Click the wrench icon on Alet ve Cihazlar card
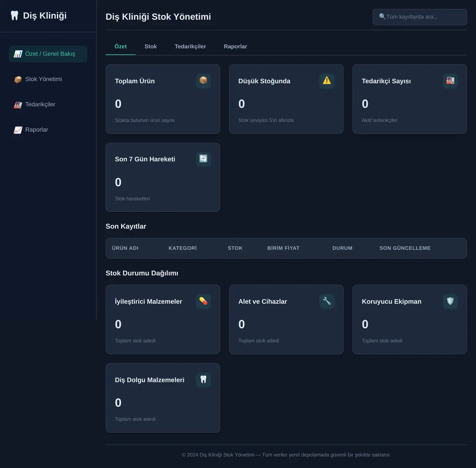476x468 pixels. point(327,301)
